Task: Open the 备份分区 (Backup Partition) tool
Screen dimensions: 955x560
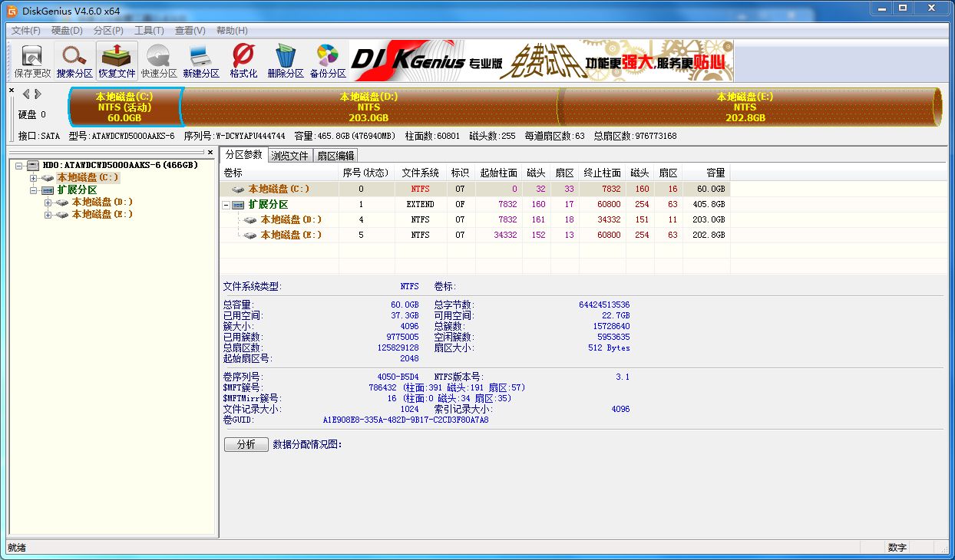Action: pyautogui.click(x=329, y=60)
